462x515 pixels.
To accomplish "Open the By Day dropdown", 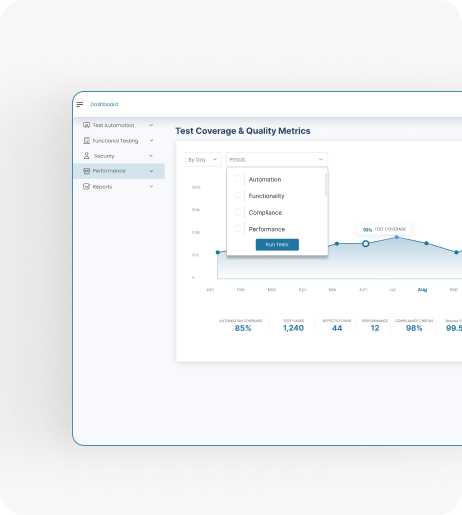I will 203,160.
